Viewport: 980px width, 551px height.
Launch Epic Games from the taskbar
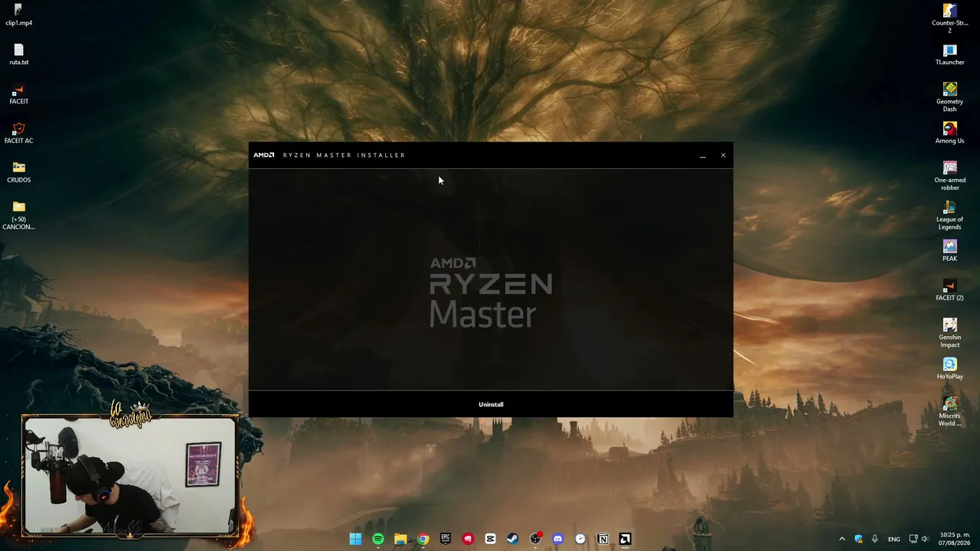point(446,539)
